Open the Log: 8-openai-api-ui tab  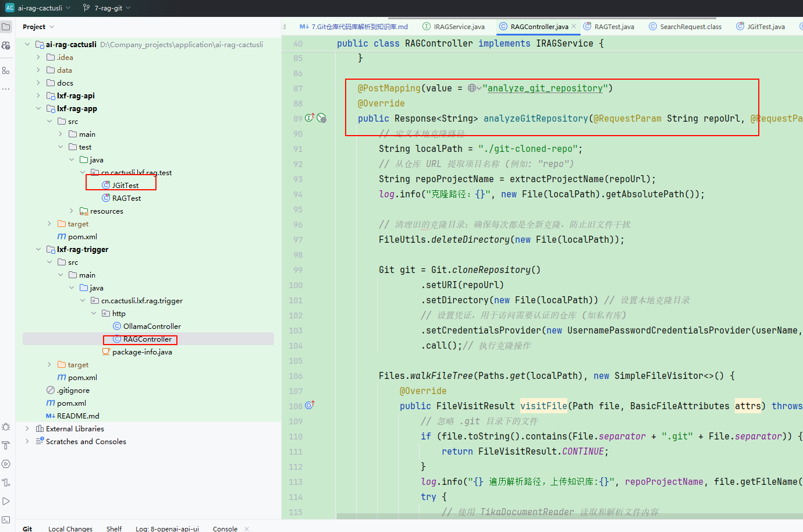tap(167, 529)
